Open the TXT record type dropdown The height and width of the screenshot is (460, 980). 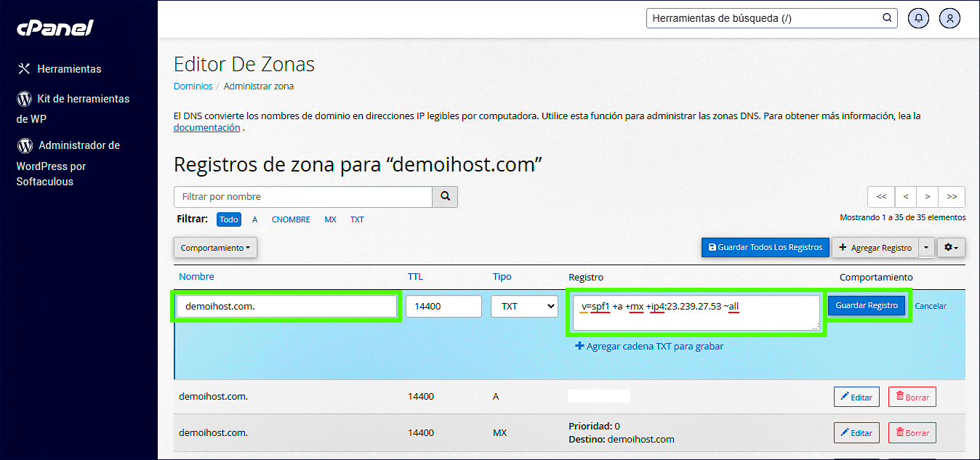[x=523, y=307]
